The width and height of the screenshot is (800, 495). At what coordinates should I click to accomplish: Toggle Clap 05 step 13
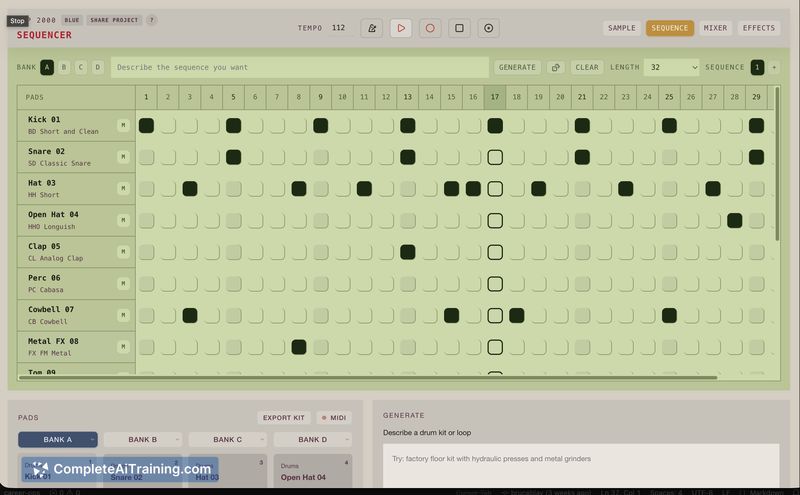pos(408,252)
